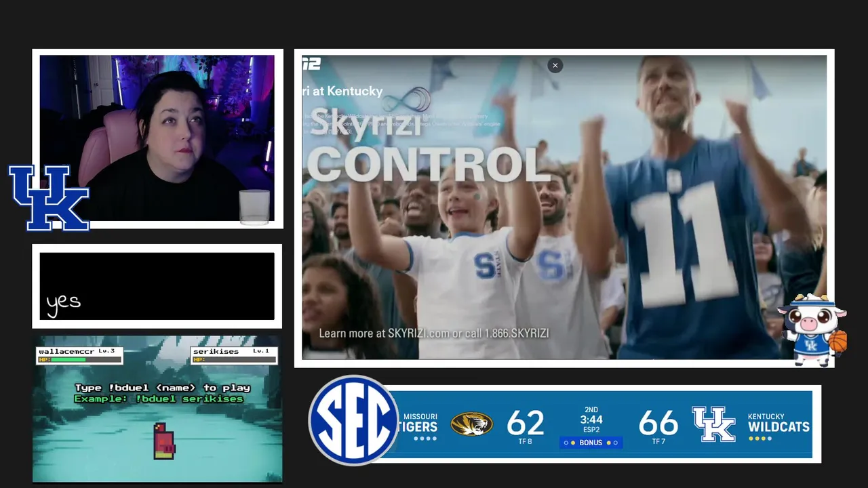Viewport: 868px width, 488px height.
Task: Click the MISSOURI TIGERS team name
Action: click(x=419, y=423)
